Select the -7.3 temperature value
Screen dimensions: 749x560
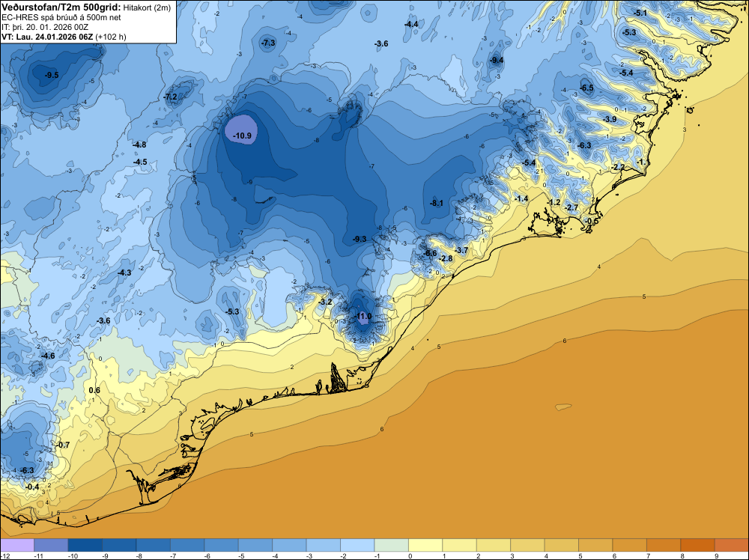268,43
